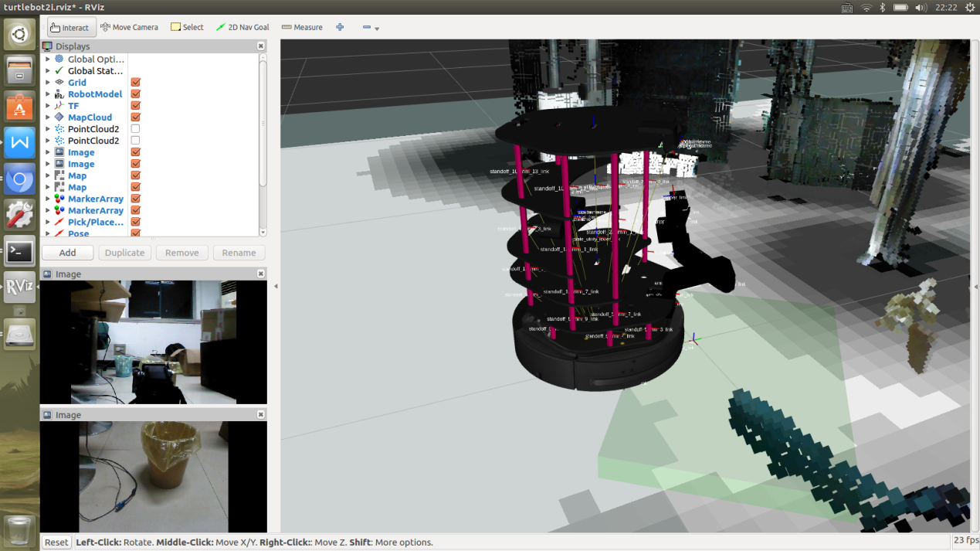Click the Displays scrollbar down arrow
Image resolution: width=980 pixels, height=551 pixels.
(263, 232)
